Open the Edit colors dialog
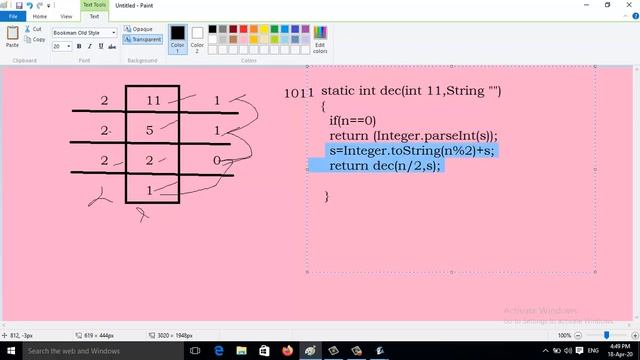The width and height of the screenshot is (640, 360). (x=320, y=39)
